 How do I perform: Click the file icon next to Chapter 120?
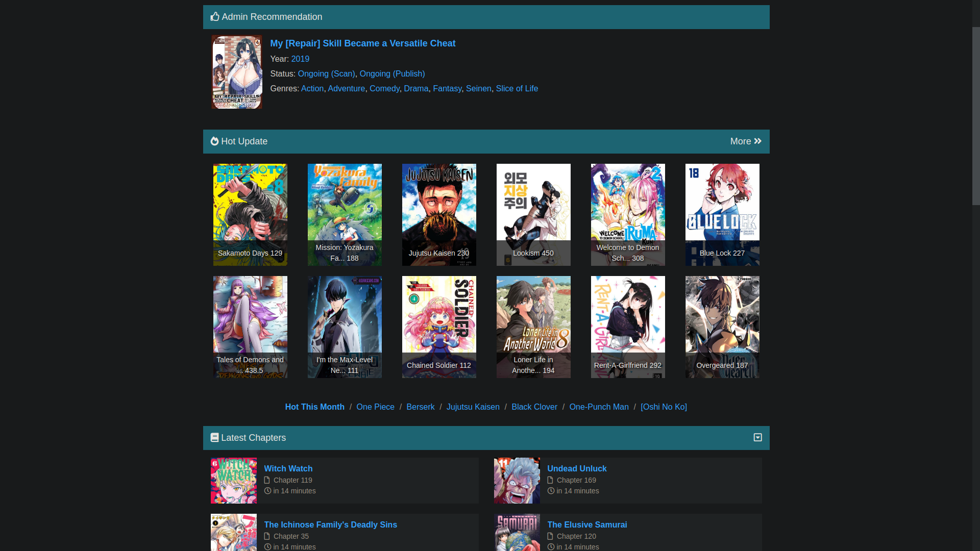tap(550, 536)
